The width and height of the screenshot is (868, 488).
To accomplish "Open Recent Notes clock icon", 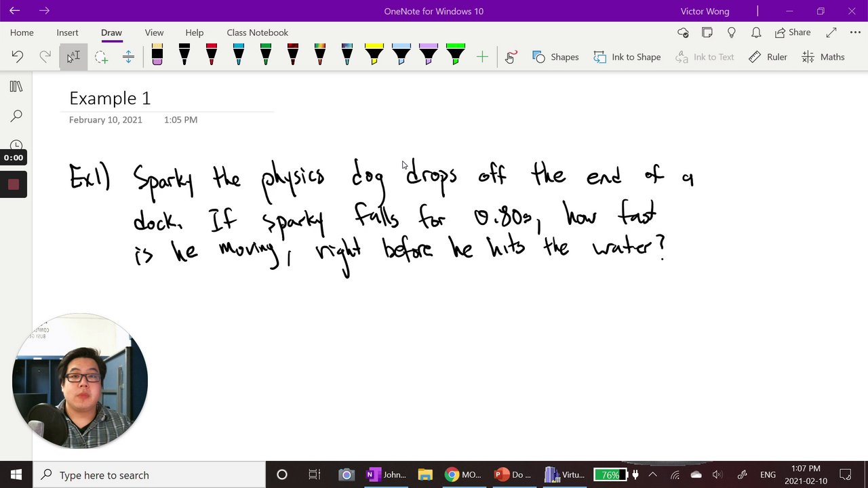I will coord(16,144).
